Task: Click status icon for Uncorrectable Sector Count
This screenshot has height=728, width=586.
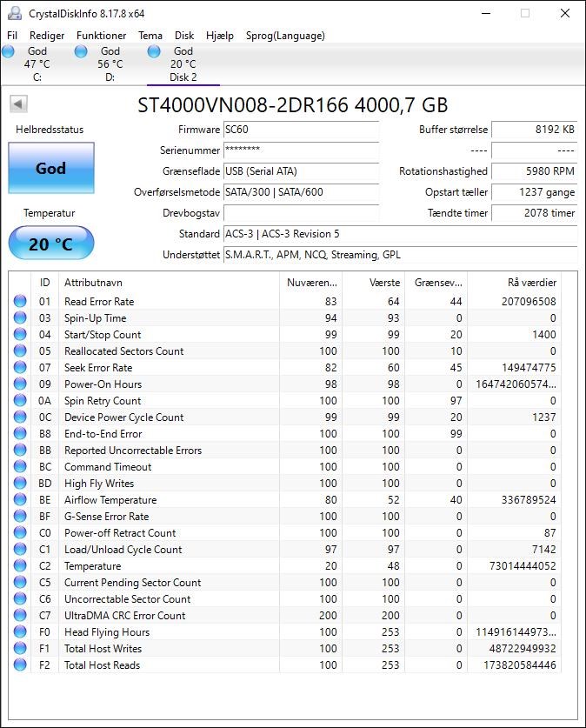Action: [x=20, y=598]
